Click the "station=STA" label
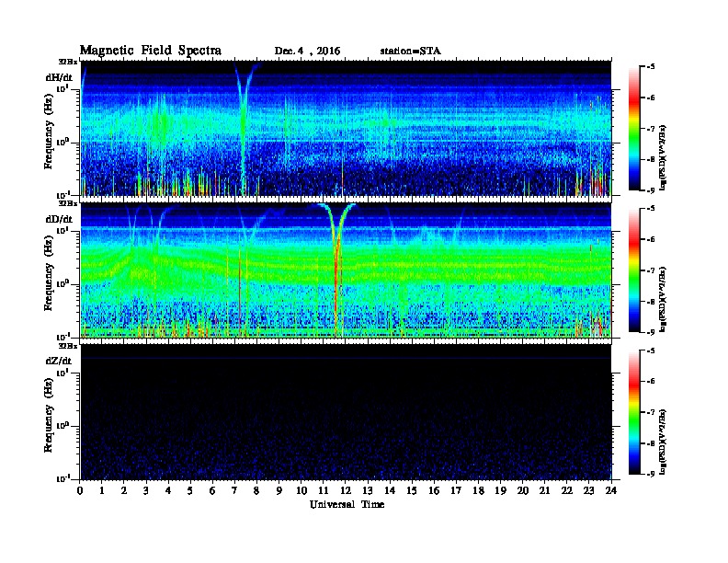The image size is (728, 563). click(x=411, y=52)
